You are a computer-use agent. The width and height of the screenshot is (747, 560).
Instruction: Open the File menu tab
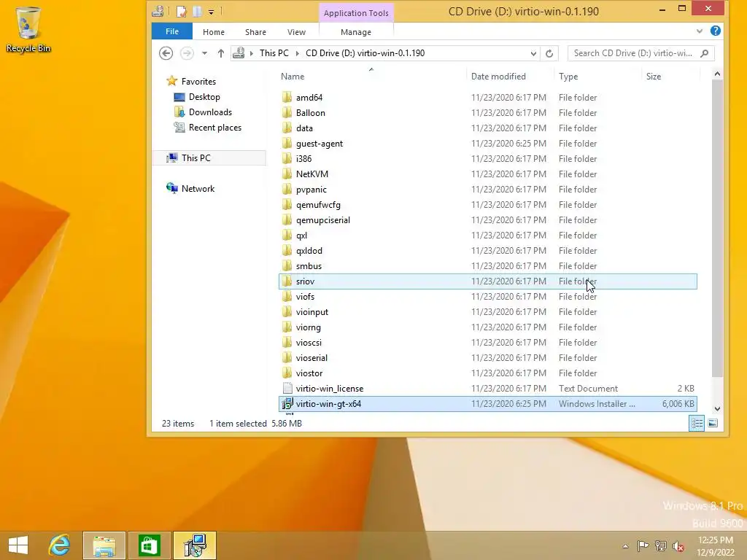[x=172, y=31]
